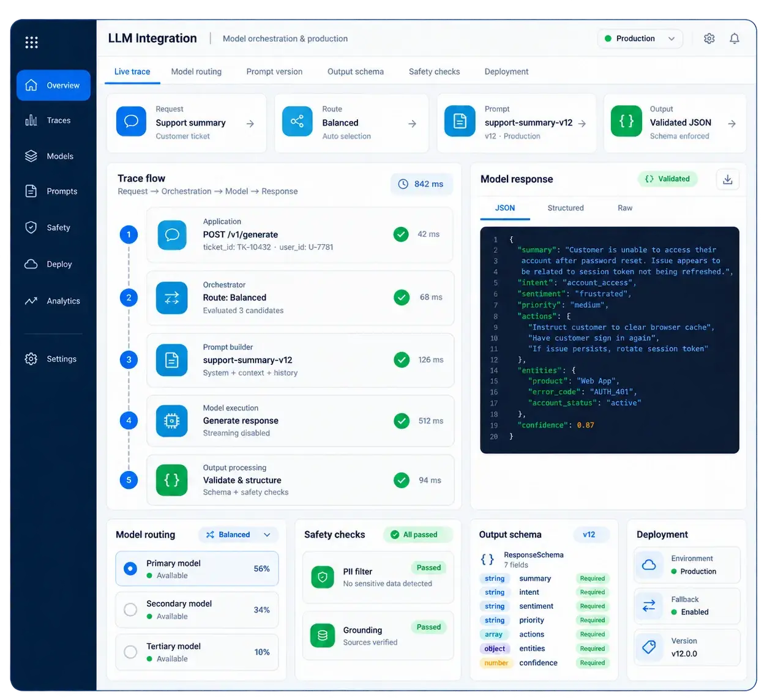Image resolution: width=767 pixels, height=700 pixels.
Task: Click the Grounding database icon
Action: click(x=323, y=636)
